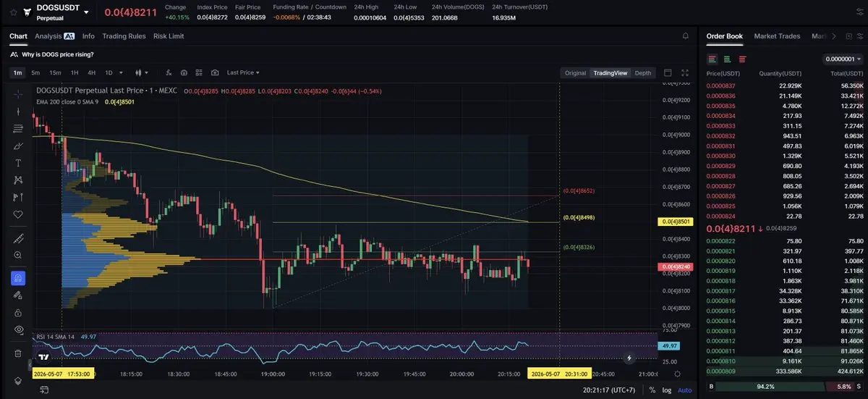Click the chart layout window icon

coord(668,72)
